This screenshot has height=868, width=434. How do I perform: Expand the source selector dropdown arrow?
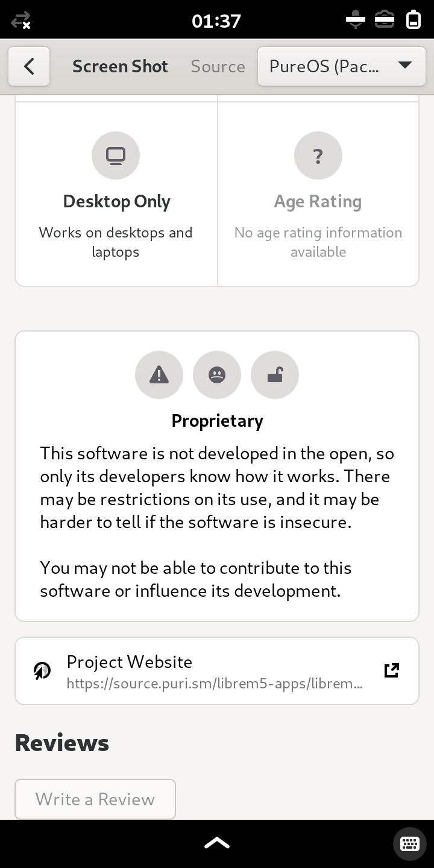tap(405, 65)
